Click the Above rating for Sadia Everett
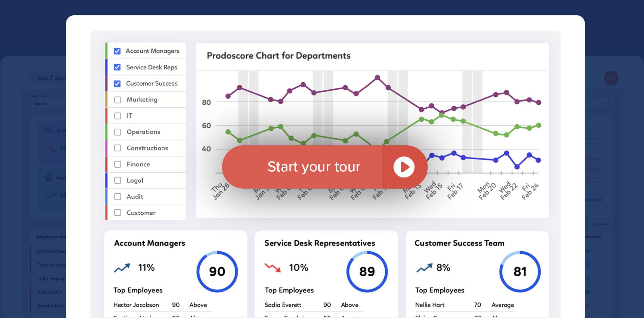 (349, 305)
